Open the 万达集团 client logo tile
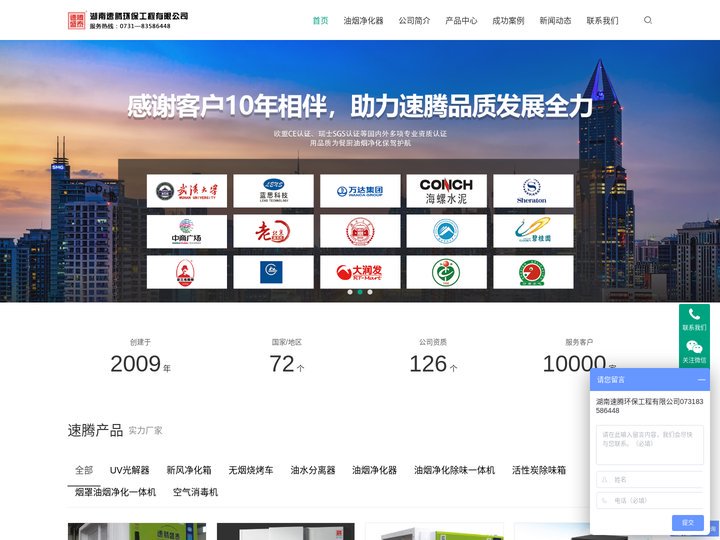 [x=360, y=191]
